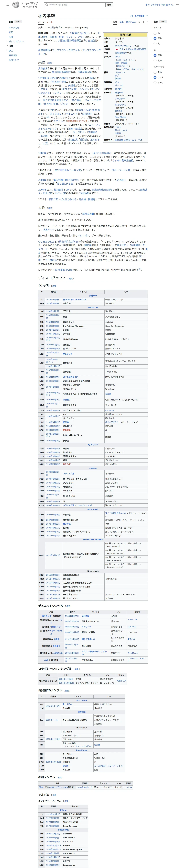The image size is (186, 868).
Task: Hide the 表示 appearance panel
Action: coord(163,22)
